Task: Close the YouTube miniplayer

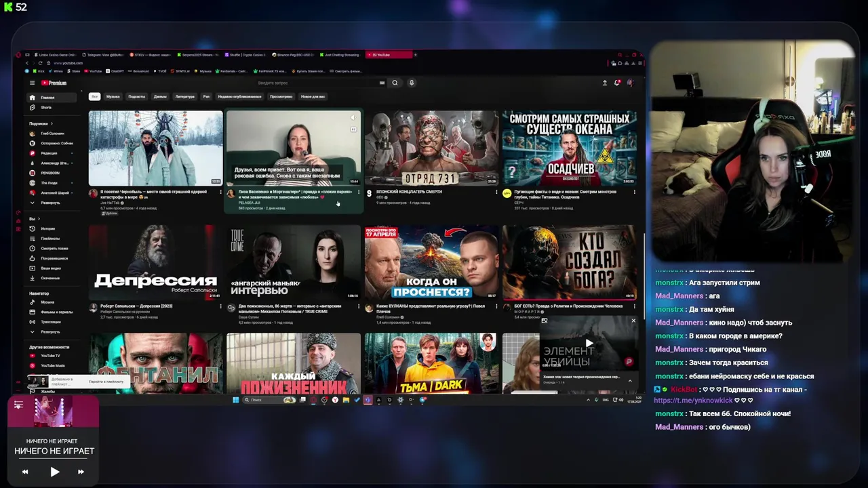Action: (634, 321)
